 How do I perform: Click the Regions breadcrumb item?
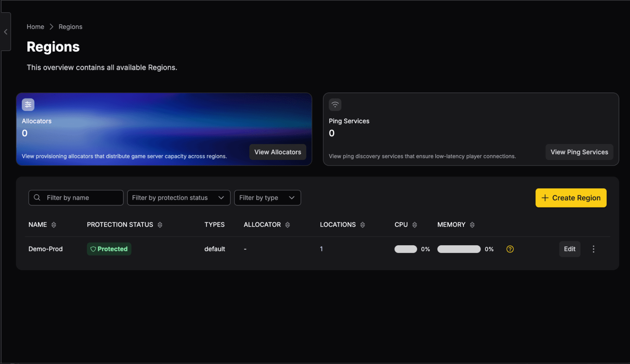[x=70, y=27]
